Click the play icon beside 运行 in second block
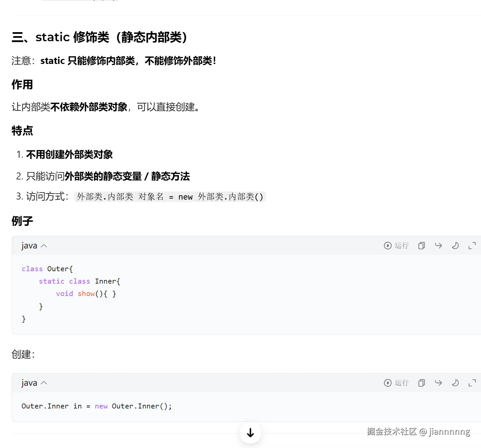 coord(388,383)
